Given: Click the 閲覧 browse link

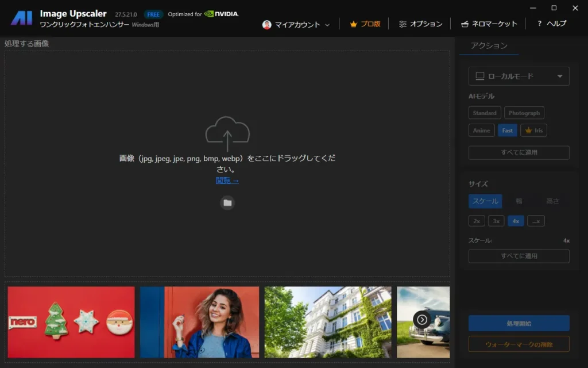Looking at the screenshot, I should coord(227,181).
